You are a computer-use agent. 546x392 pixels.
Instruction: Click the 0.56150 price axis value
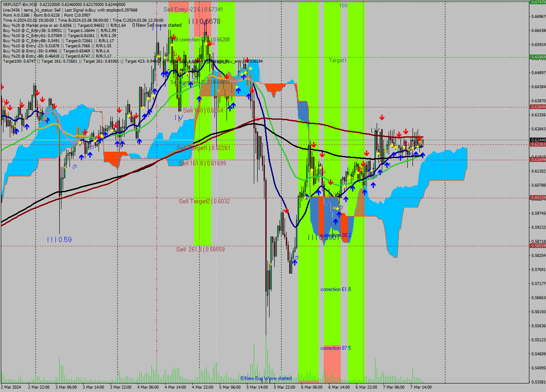coord(538,311)
